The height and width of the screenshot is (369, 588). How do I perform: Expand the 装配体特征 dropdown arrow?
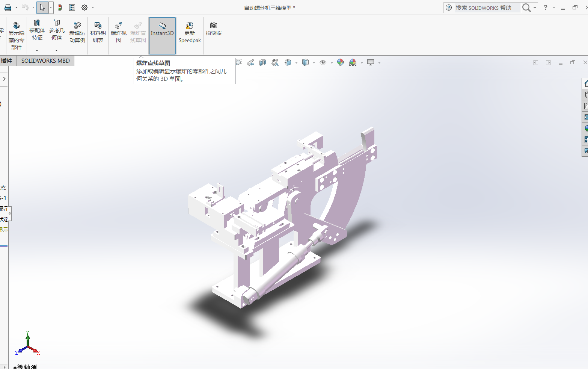(37, 50)
